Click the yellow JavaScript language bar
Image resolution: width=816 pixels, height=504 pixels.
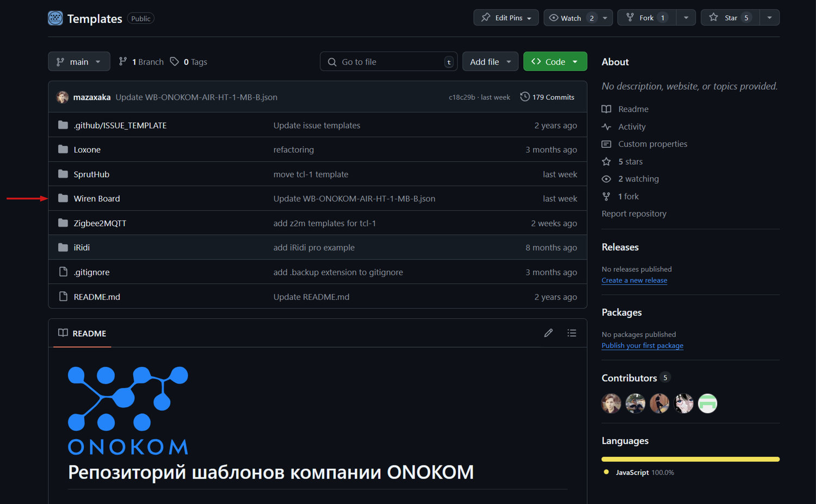point(690,459)
